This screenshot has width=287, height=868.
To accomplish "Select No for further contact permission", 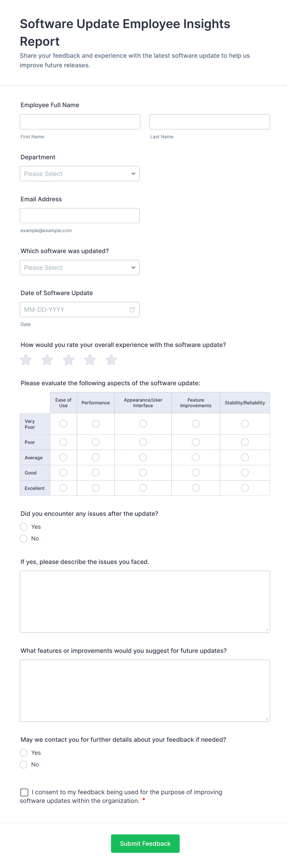I will point(23,765).
